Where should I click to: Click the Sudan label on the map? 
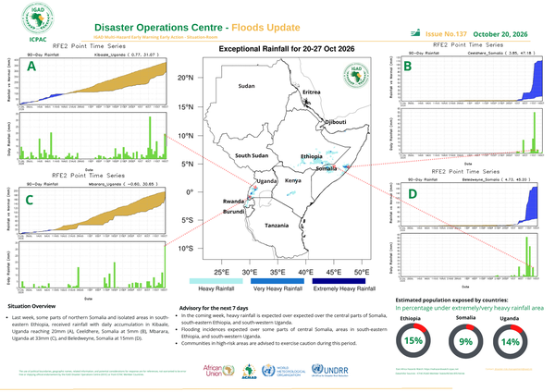[x=246, y=86]
